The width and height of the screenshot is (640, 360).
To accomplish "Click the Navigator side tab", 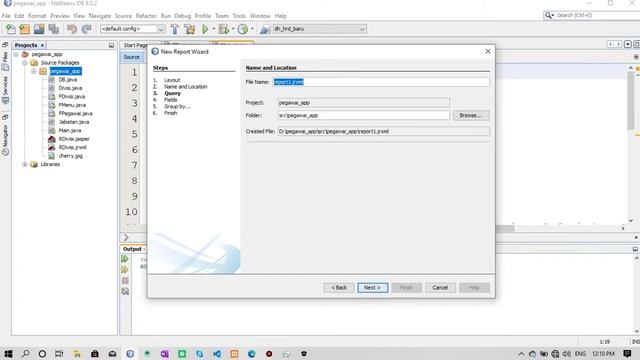I will click(5, 139).
